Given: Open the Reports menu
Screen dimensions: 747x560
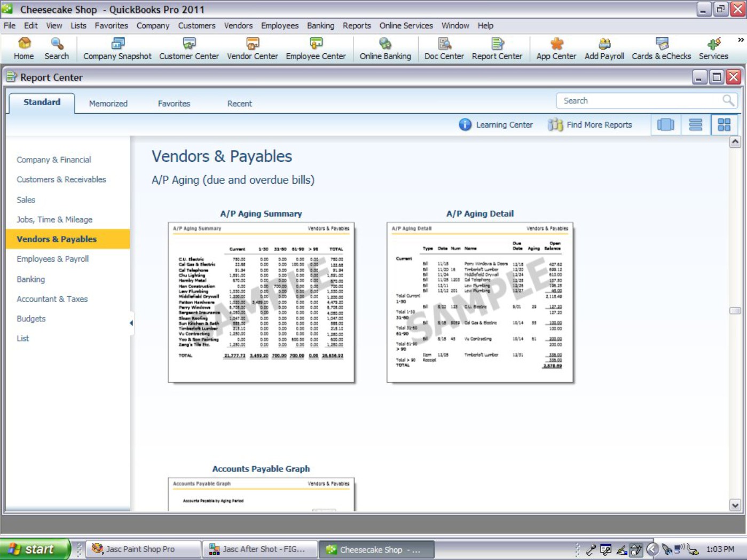Looking at the screenshot, I should click(357, 26).
